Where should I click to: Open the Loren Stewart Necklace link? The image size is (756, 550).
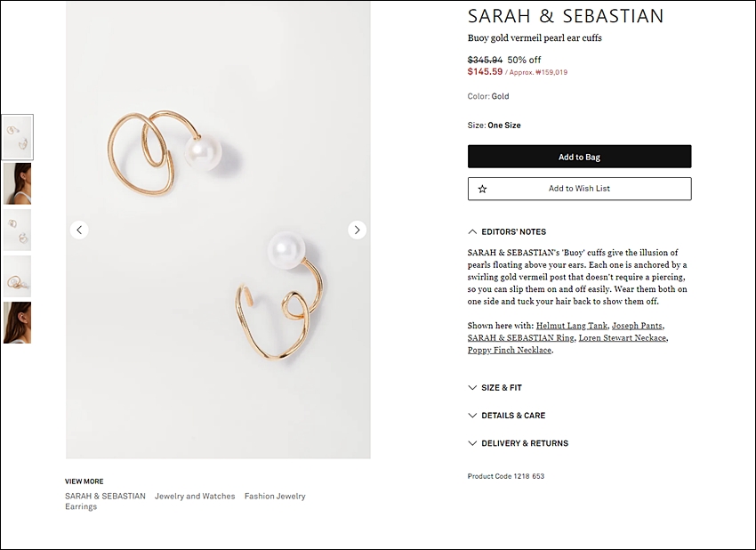623,337
